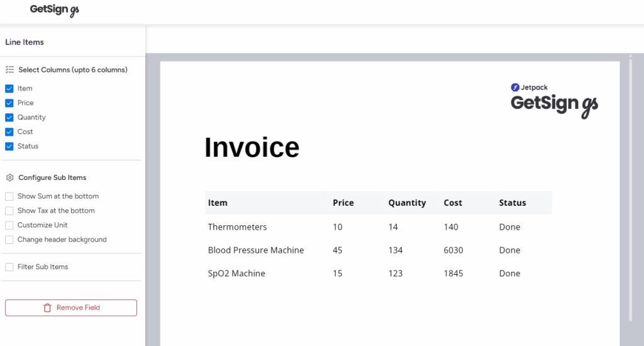Click the document preview vertical scrollbar

pyautogui.click(x=630, y=189)
